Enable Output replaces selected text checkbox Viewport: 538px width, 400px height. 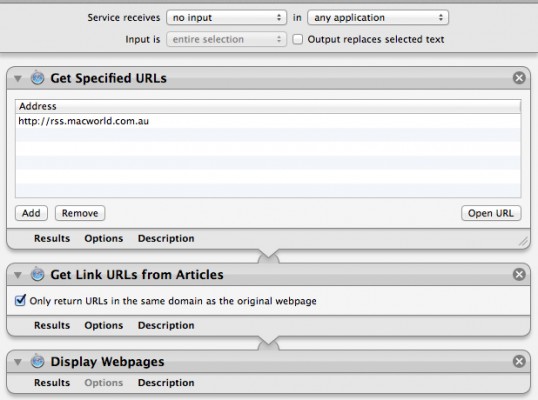click(x=298, y=39)
